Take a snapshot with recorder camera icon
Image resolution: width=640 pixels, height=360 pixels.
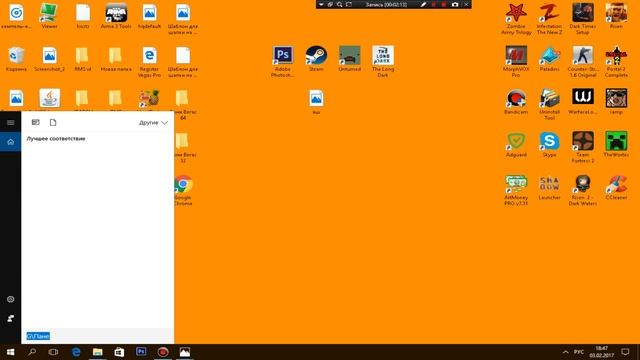(455, 4)
